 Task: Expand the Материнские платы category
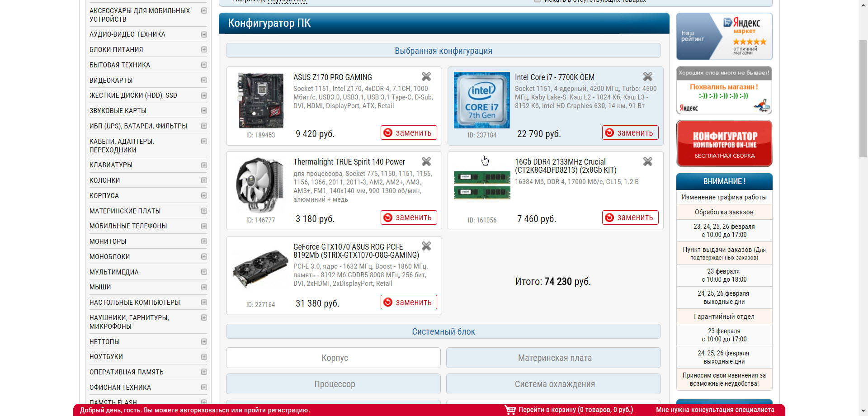pos(204,211)
